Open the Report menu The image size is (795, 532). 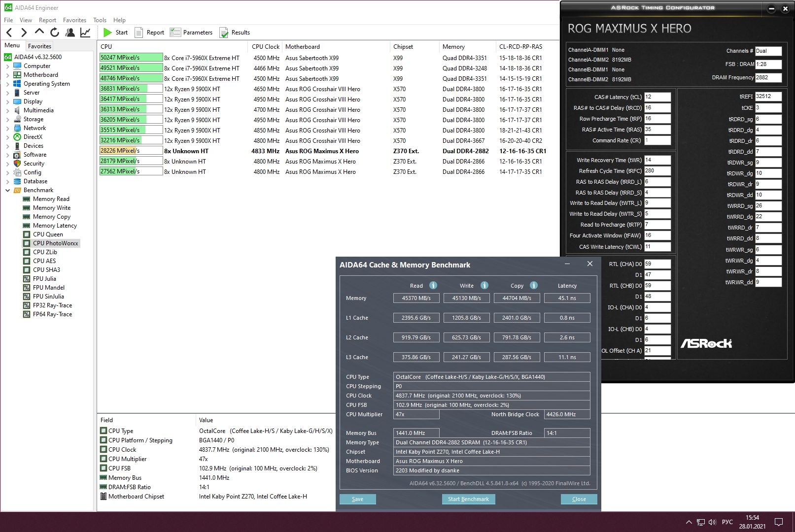[47, 20]
